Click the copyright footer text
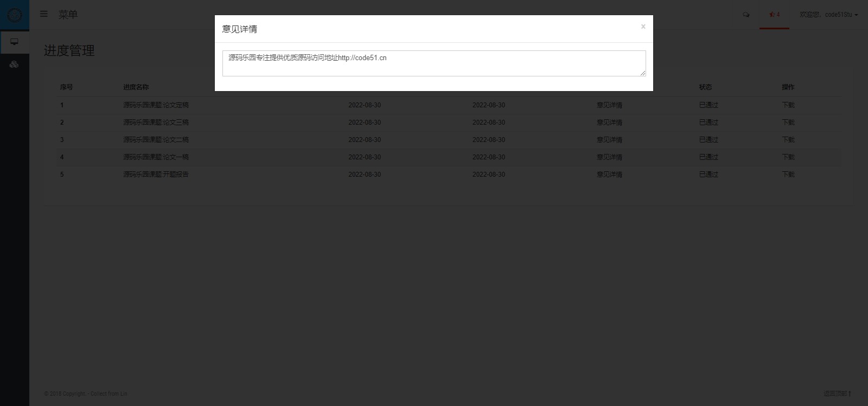 [86, 394]
